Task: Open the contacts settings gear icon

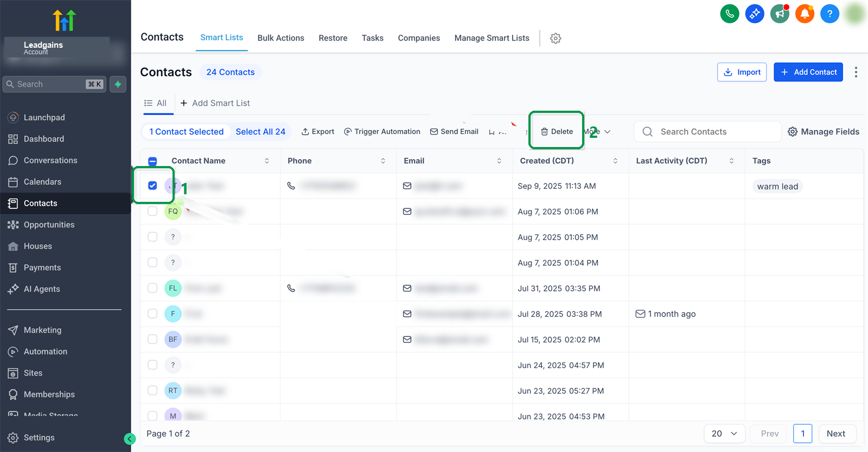Action: click(x=556, y=38)
